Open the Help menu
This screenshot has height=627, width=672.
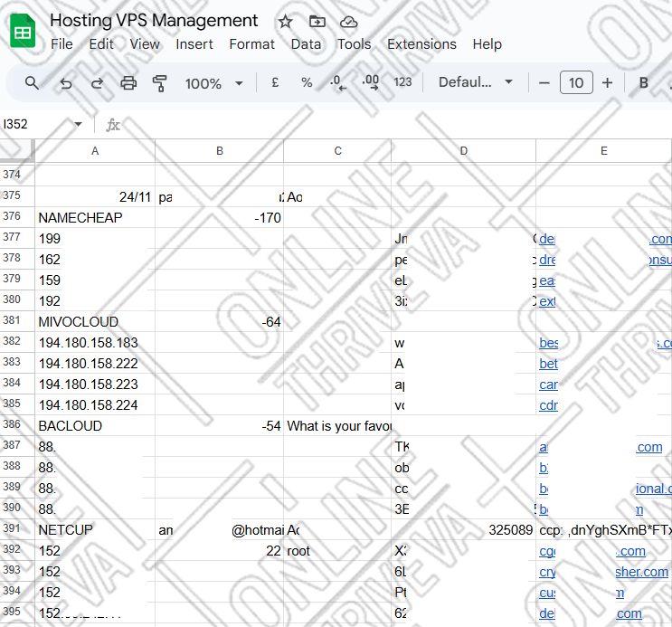487,44
